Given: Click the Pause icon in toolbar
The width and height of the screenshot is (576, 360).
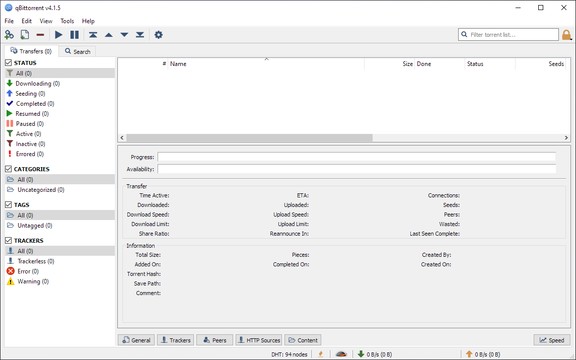Looking at the screenshot, I should click(75, 35).
